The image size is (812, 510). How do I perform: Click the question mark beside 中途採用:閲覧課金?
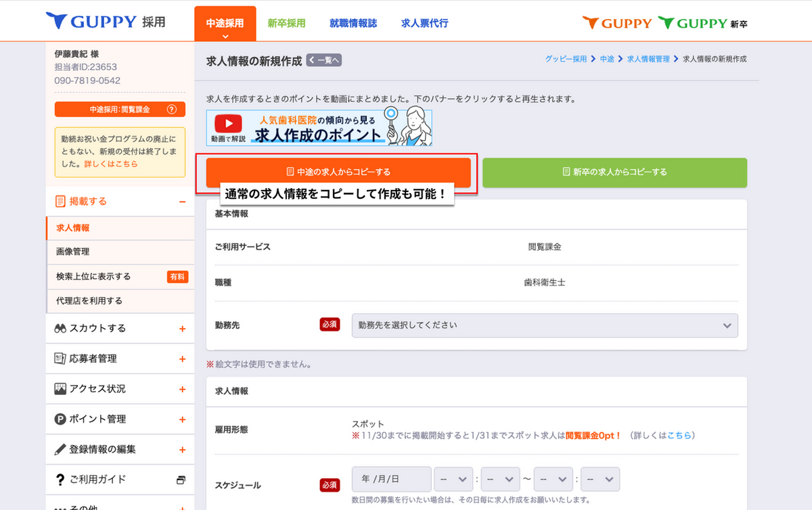(171, 109)
